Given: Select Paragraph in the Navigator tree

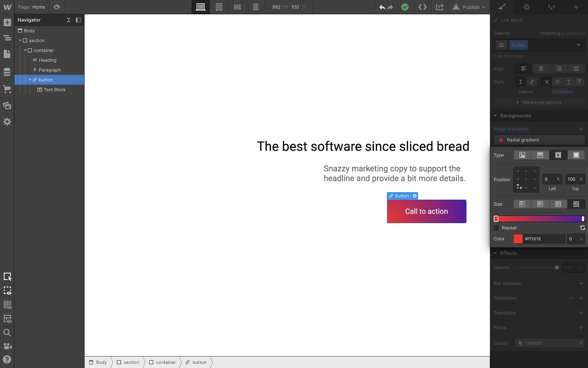Looking at the screenshot, I should tap(49, 70).
